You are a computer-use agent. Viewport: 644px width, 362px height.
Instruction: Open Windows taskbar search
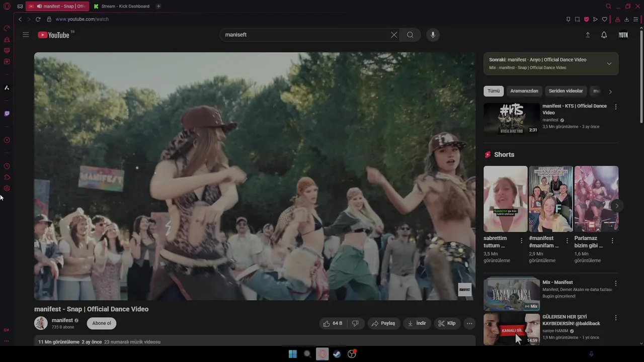coord(307,354)
